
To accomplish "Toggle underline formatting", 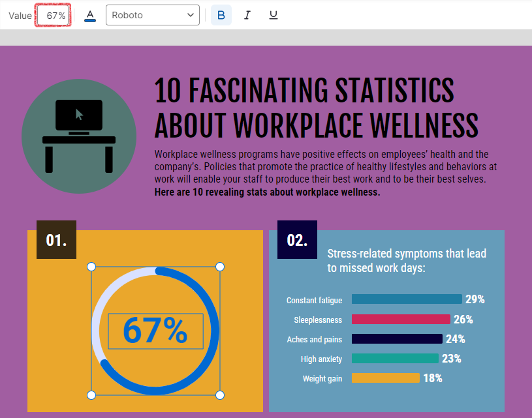I will pyautogui.click(x=274, y=15).
